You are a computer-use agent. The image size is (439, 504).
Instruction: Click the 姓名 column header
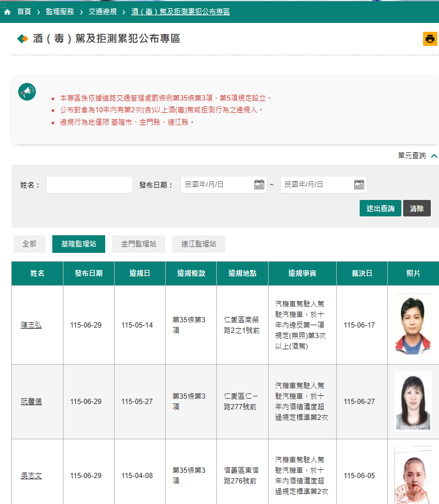click(37, 273)
